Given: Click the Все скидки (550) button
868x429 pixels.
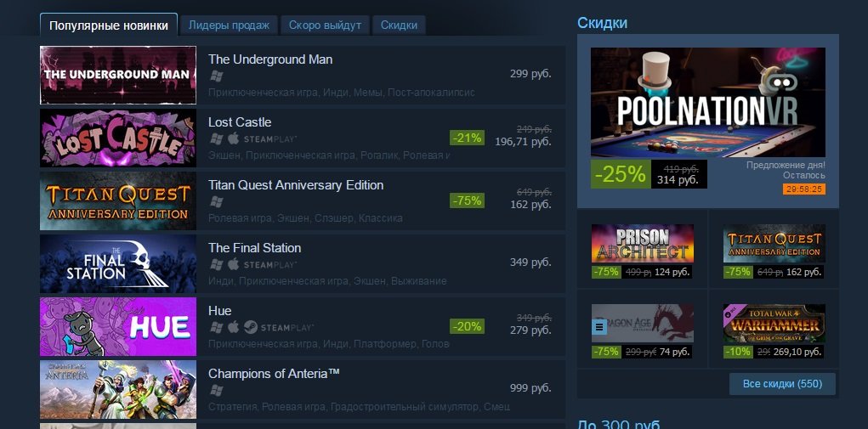Looking at the screenshot, I should 782,384.
